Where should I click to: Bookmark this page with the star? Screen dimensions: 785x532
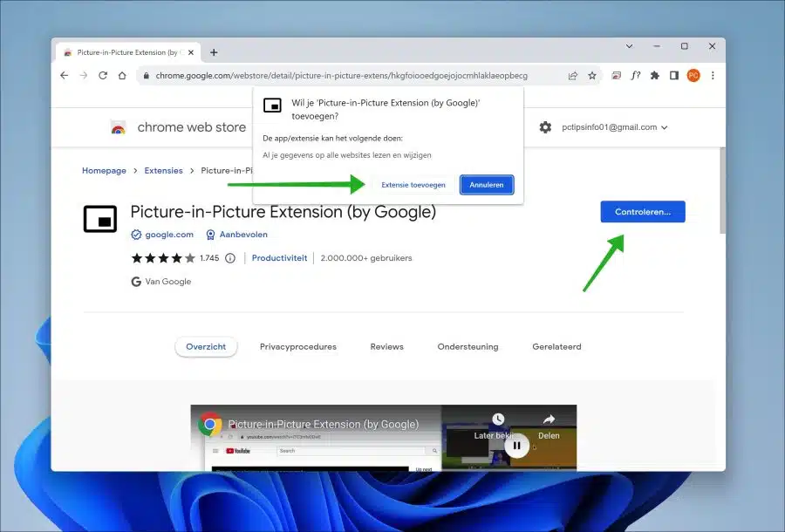tap(592, 76)
